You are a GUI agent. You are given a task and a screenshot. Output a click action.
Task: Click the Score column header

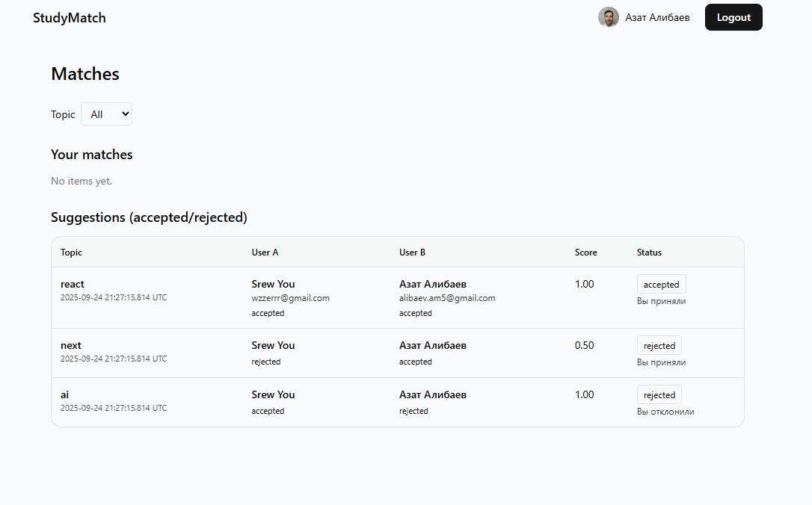[585, 252]
